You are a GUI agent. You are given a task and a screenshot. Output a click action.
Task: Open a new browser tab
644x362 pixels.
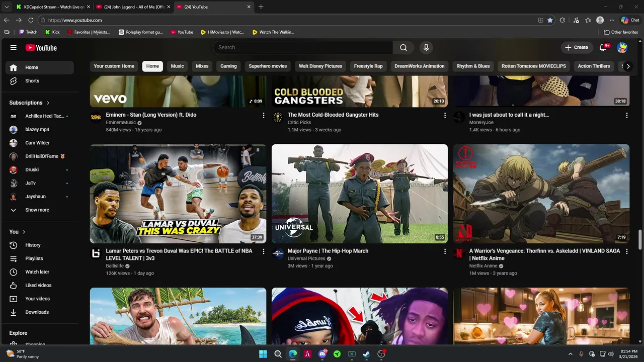point(261,7)
